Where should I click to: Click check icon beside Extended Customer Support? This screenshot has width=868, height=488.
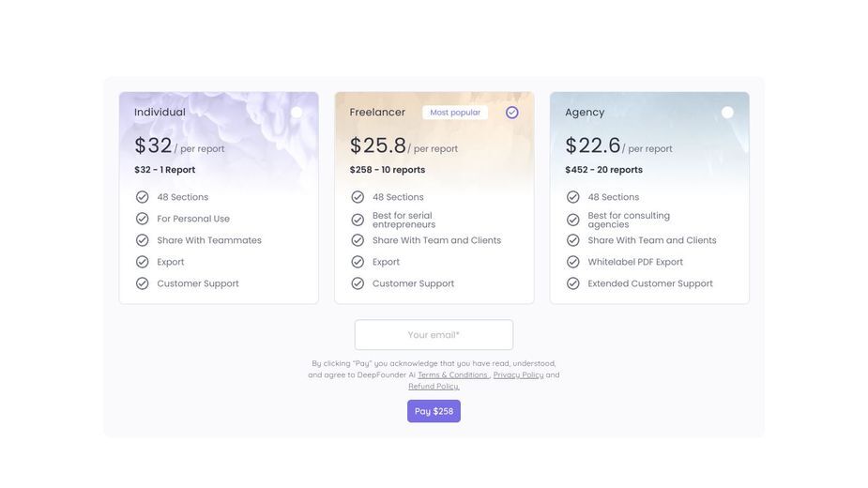click(x=573, y=283)
